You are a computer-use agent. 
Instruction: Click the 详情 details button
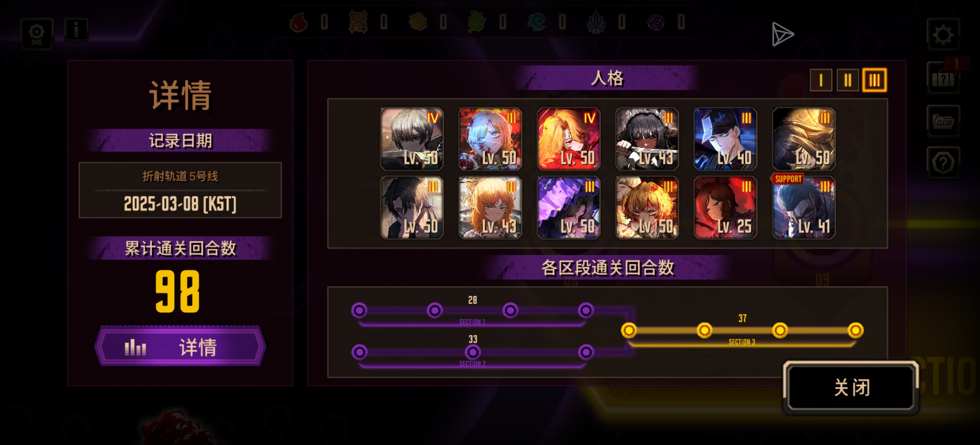(x=180, y=347)
